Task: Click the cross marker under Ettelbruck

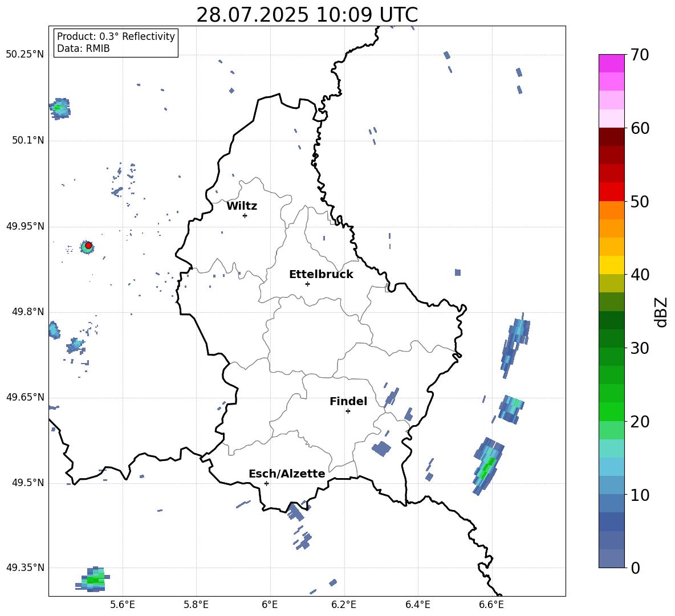Action: (307, 284)
